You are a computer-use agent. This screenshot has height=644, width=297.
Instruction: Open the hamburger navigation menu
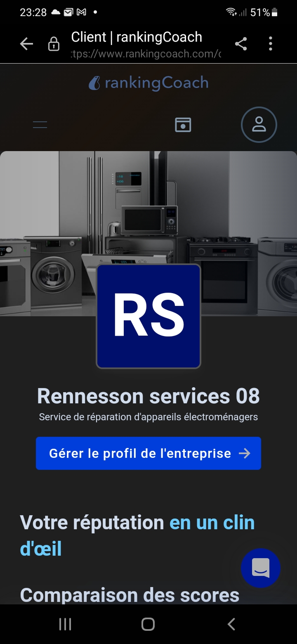40,125
